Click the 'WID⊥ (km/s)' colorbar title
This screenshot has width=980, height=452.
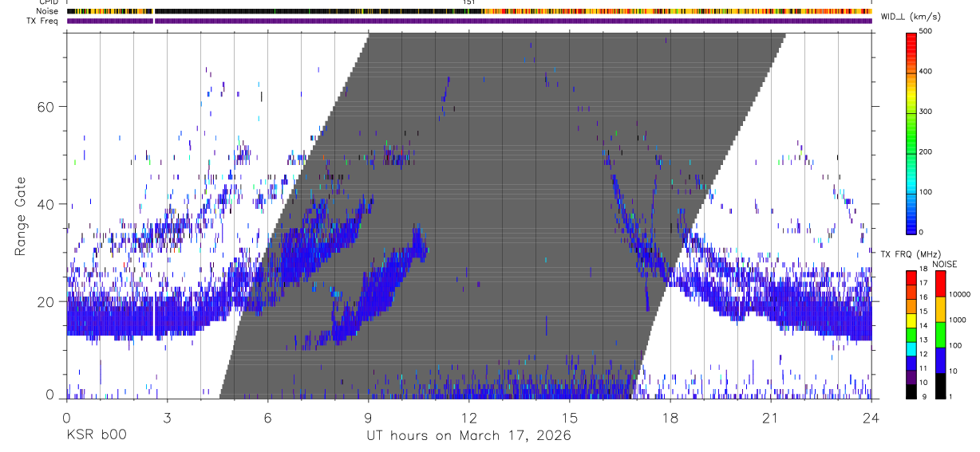912,16
